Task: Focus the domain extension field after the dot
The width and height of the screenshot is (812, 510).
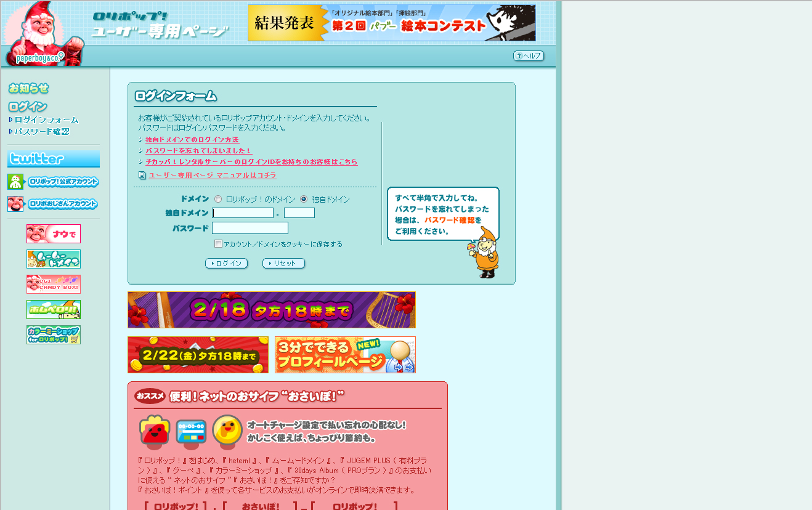Action: click(299, 213)
